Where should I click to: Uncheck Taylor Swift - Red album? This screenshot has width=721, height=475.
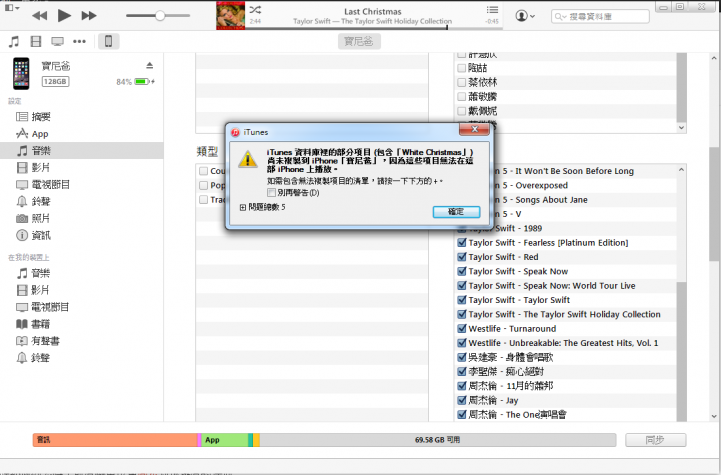pyautogui.click(x=462, y=257)
